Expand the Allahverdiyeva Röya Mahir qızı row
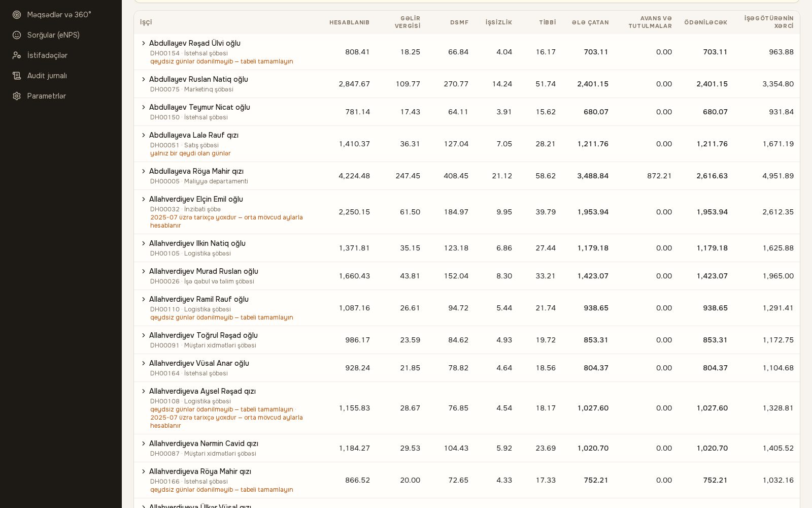The image size is (812, 508). point(144,471)
